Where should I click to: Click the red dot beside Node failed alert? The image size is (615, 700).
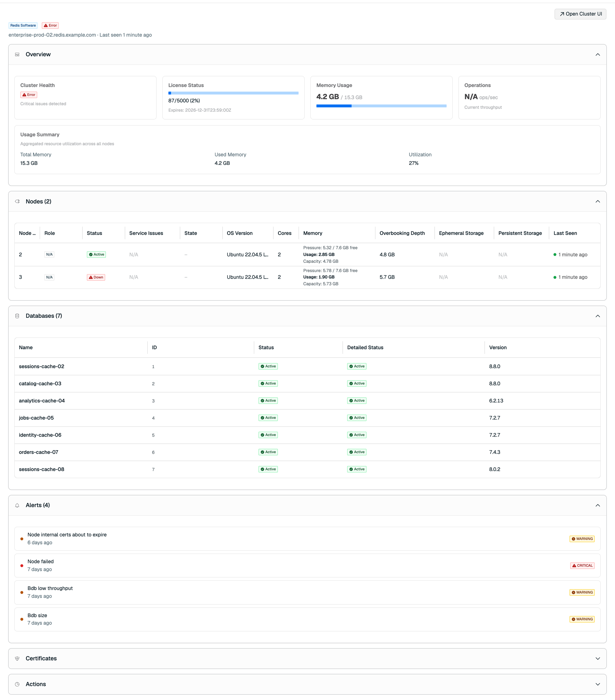coord(21,566)
